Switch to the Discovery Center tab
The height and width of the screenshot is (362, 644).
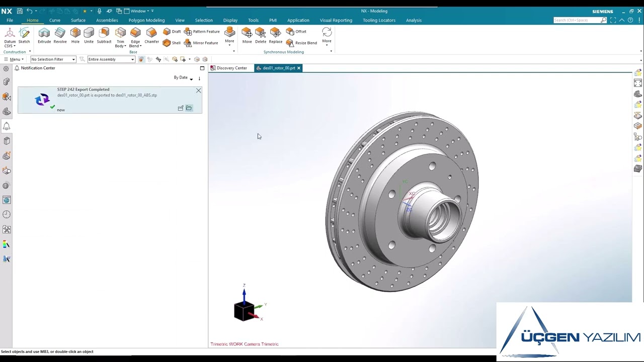tap(229, 68)
